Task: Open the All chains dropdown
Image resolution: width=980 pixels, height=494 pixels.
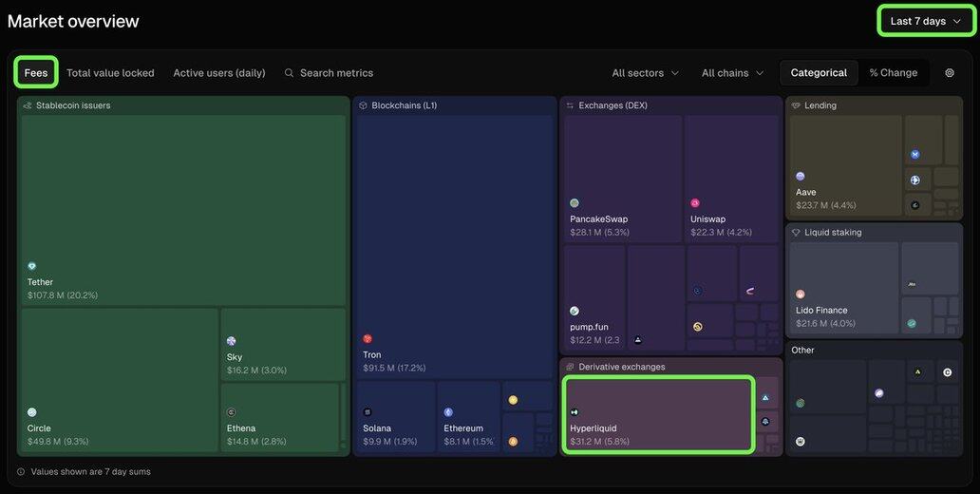Action: pos(732,72)
